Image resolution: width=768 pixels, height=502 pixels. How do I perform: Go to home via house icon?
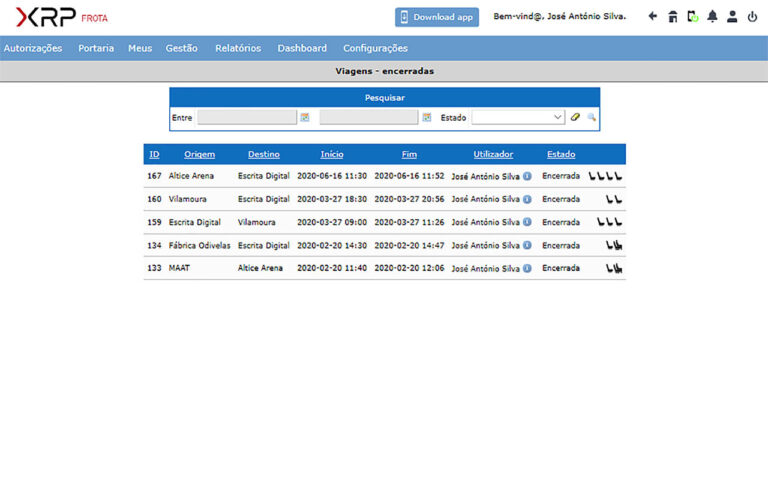pyautogui.click(x=673, y=17)
